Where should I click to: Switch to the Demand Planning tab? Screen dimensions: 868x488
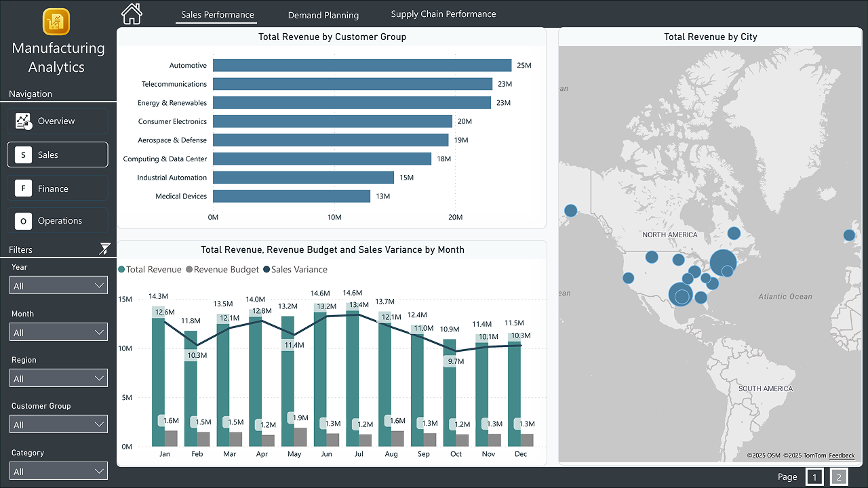(323, 14)
